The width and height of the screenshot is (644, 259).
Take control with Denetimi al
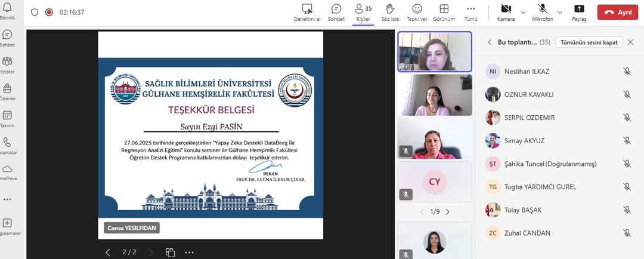pos(307,13)
